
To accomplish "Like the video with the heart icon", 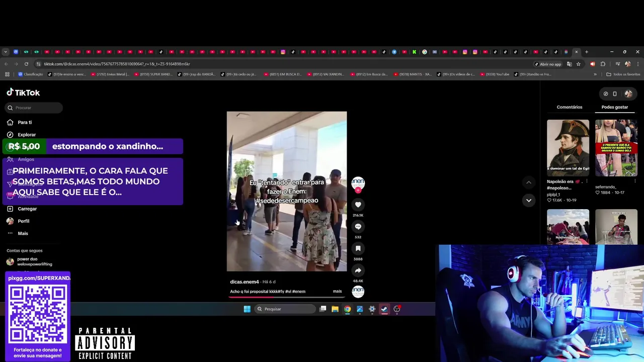I will [358, 205].
